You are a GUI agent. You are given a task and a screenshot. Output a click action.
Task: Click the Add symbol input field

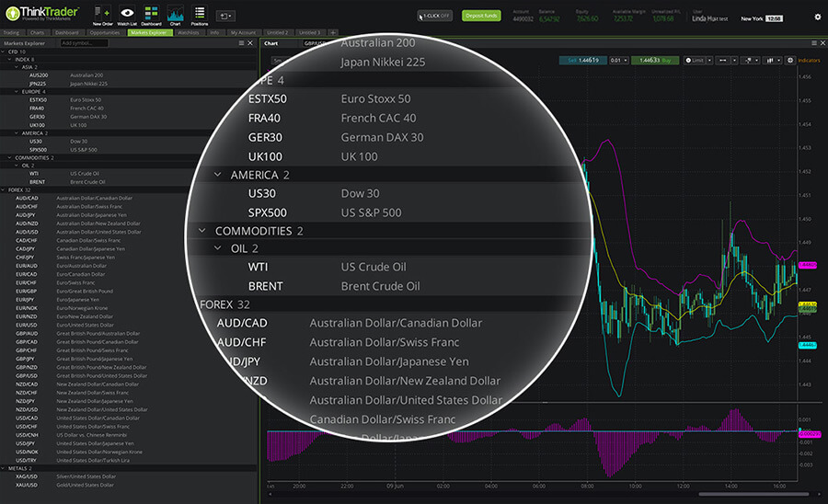tap(83, 43)
